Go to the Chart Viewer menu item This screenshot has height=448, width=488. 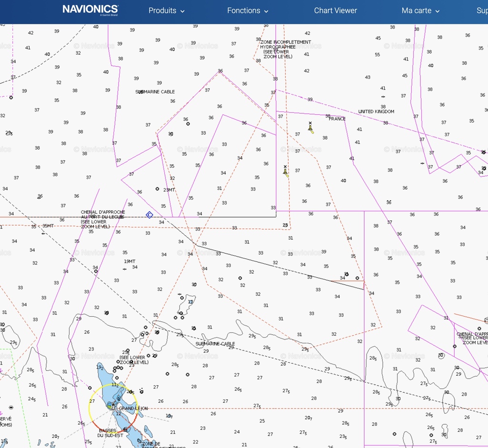pyautogui.click(x=335, y=10)
